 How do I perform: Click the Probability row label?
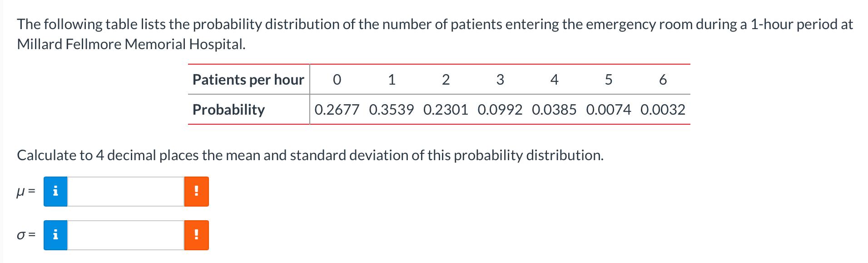[228, 109]
